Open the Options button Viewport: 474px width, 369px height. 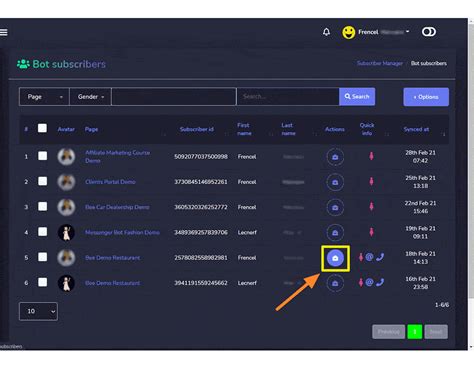pyautogui.click(x=426, y=97)
